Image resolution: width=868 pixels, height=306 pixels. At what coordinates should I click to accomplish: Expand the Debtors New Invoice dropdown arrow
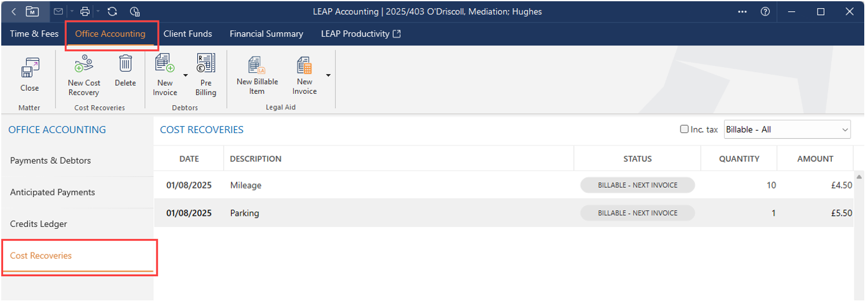pyautogui.click(x=186, y=75)
